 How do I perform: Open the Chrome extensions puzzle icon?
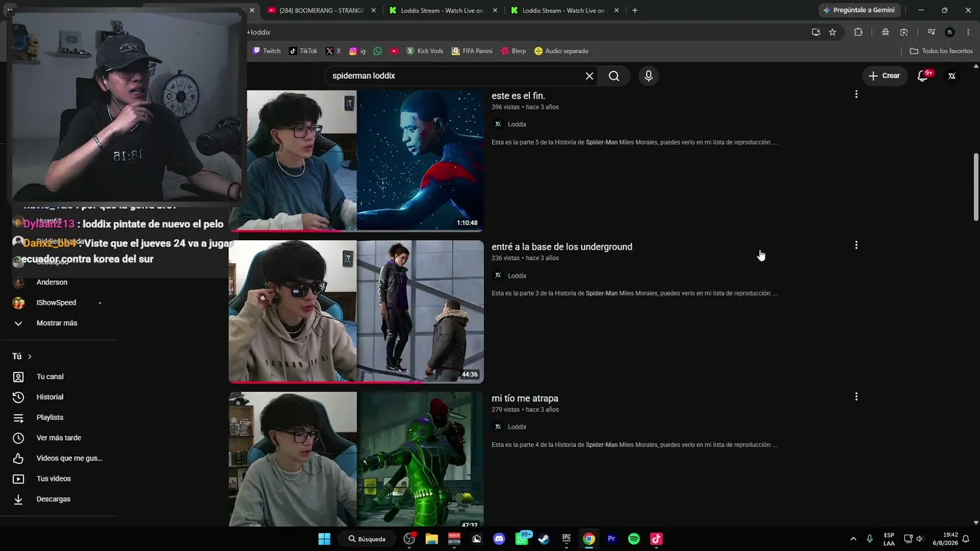click(858, 32)
